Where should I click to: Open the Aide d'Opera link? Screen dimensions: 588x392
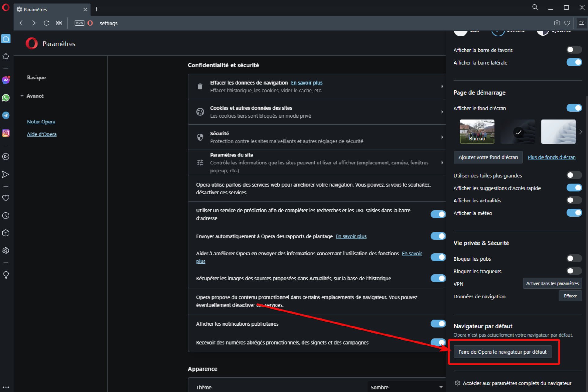click(x=42, y=134)
